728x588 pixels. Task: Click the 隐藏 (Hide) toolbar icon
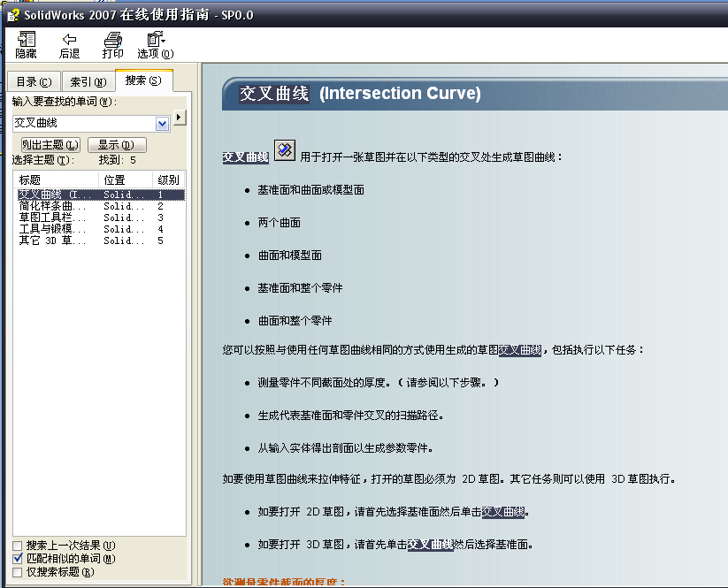pyautogui.click(x=26, y=44)
